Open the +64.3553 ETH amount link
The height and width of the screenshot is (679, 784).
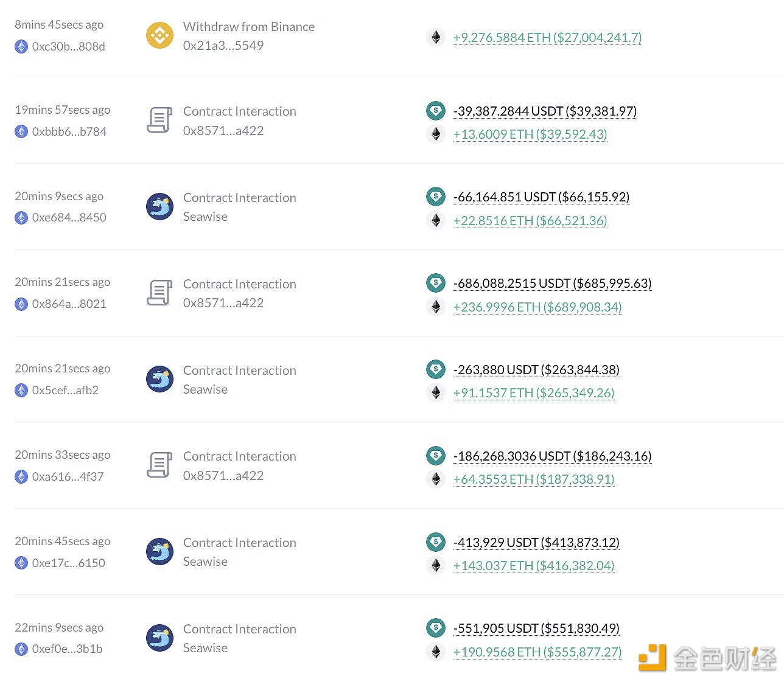click(534, 479)
